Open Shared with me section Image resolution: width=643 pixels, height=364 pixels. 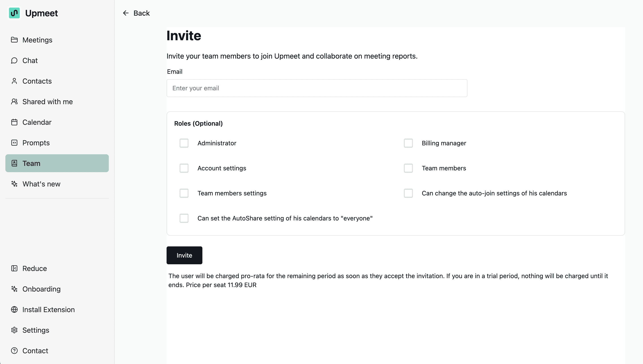click(x=47, y=102)
